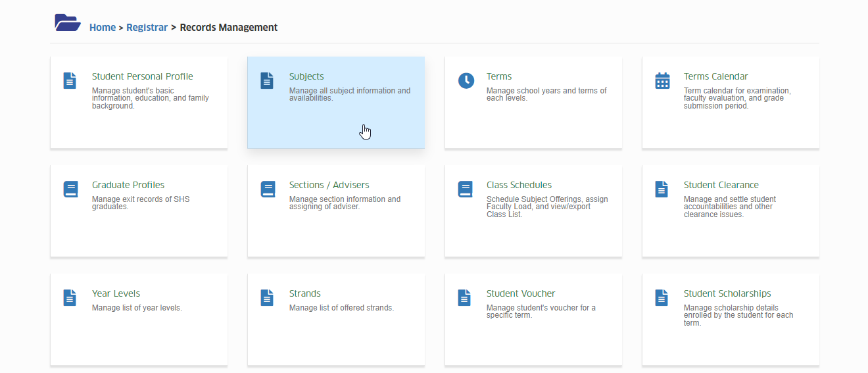Click the Student Clearance document icon
The width and height of the screenshot is (868, 373).
tap(662, 189)
